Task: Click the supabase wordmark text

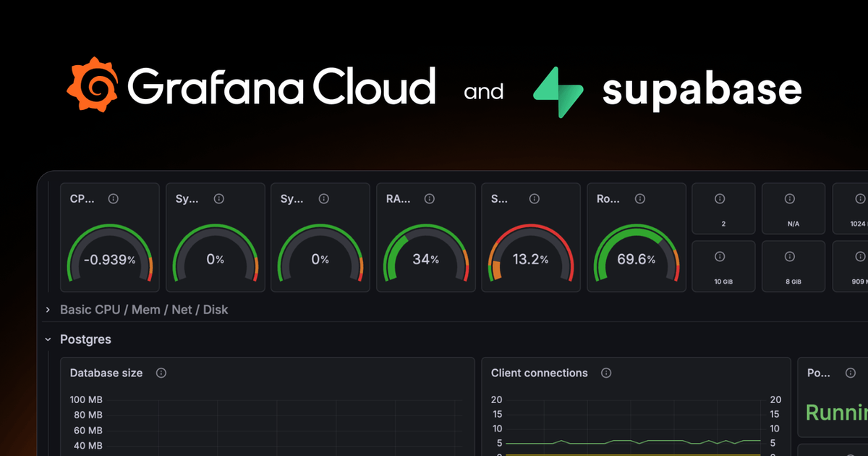Action: click(702, 90)
